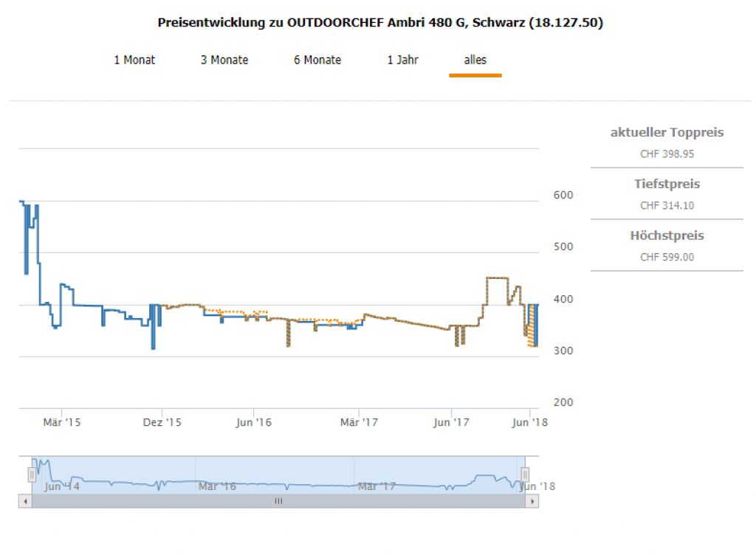
Task: Switch to the 3 Monate tab
Action: point(224,61)
